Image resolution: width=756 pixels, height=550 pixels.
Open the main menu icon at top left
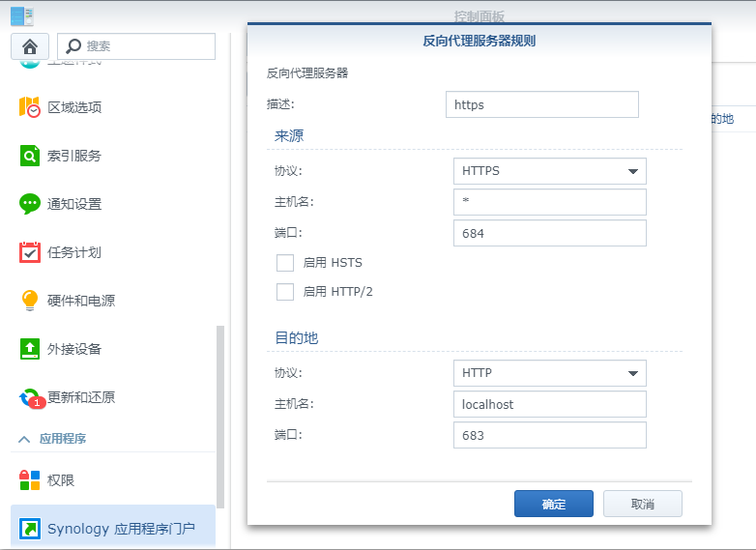(22, 16)
